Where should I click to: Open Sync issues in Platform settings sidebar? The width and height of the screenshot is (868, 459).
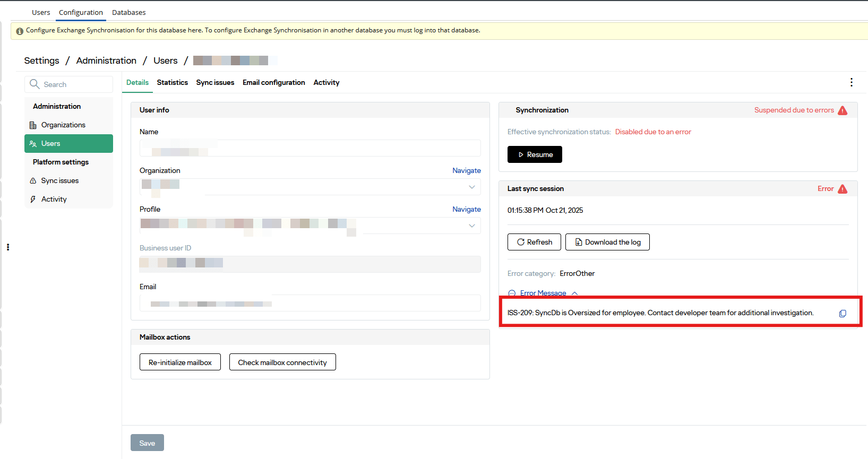[59, 180]
